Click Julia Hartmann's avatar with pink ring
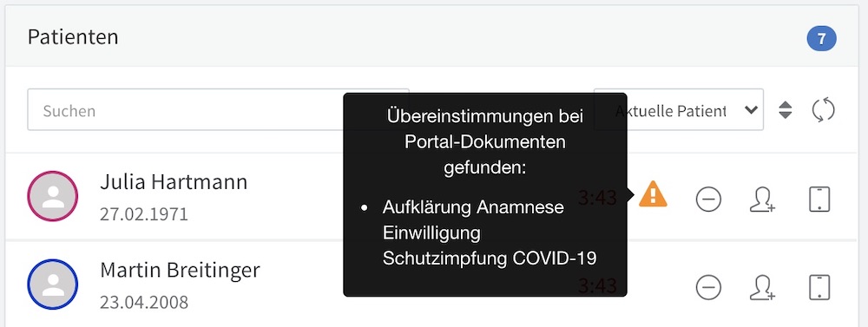The height and width of the screenshot is (327, 868). [53, 196]
